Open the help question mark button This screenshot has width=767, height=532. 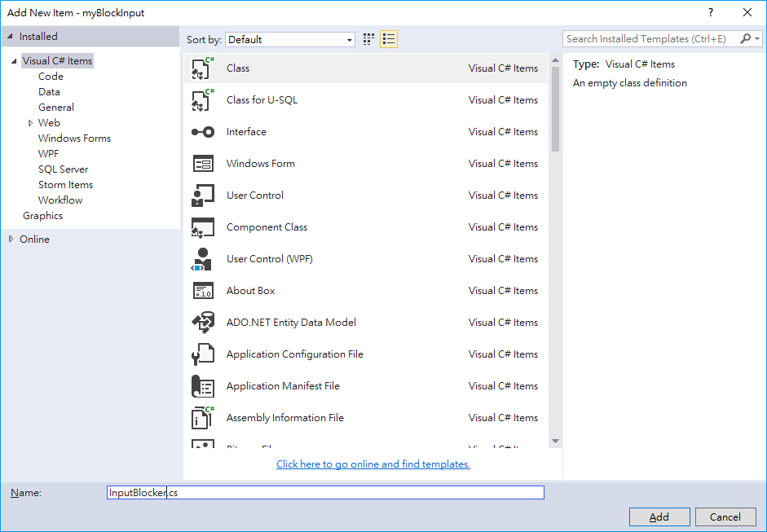[x=711, y=13]
